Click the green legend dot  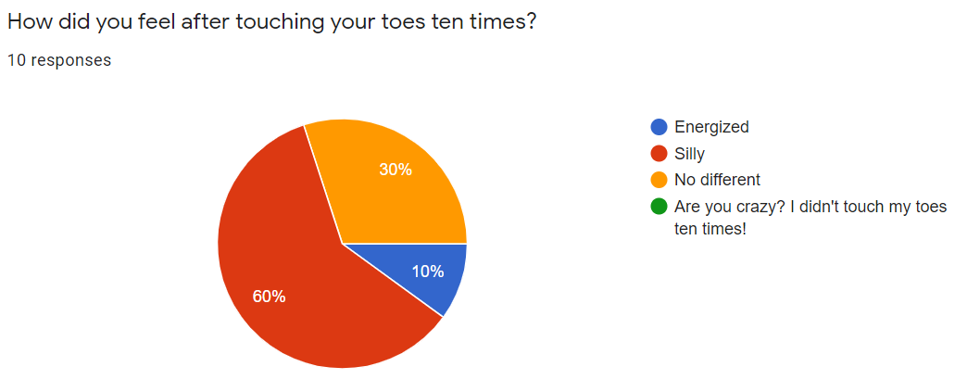coord(659,207)
